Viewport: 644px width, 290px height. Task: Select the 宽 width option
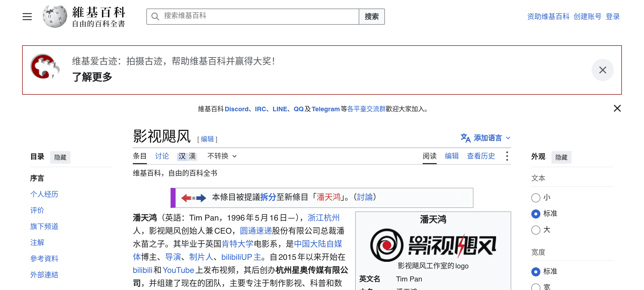pyautogui.click(x=536, y=287)
